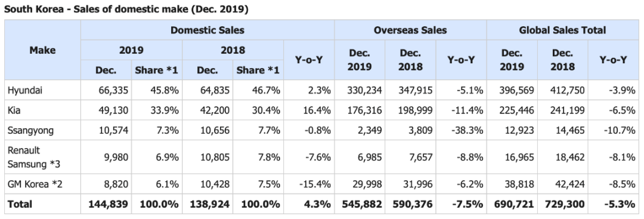Screen dimensions: 644x219
Task: Select Hyundai's 412,750 global Dec. 2018 value
Action: click(x=562, y=90)
